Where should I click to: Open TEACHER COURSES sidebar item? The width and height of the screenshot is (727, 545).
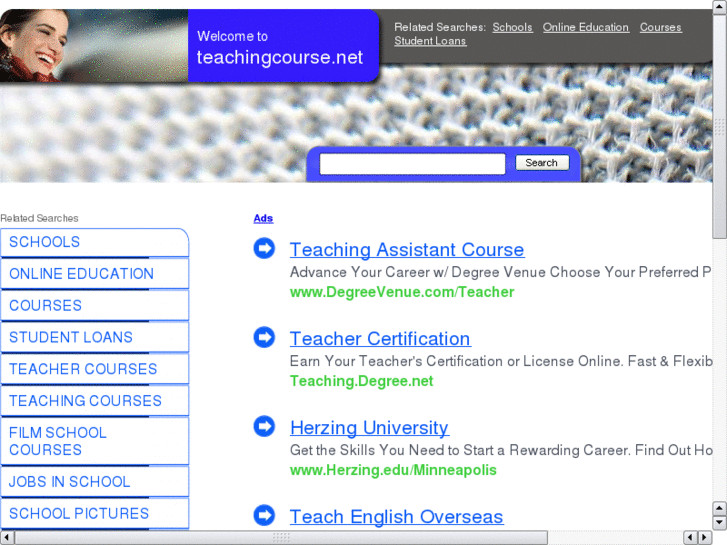[95, 369]
